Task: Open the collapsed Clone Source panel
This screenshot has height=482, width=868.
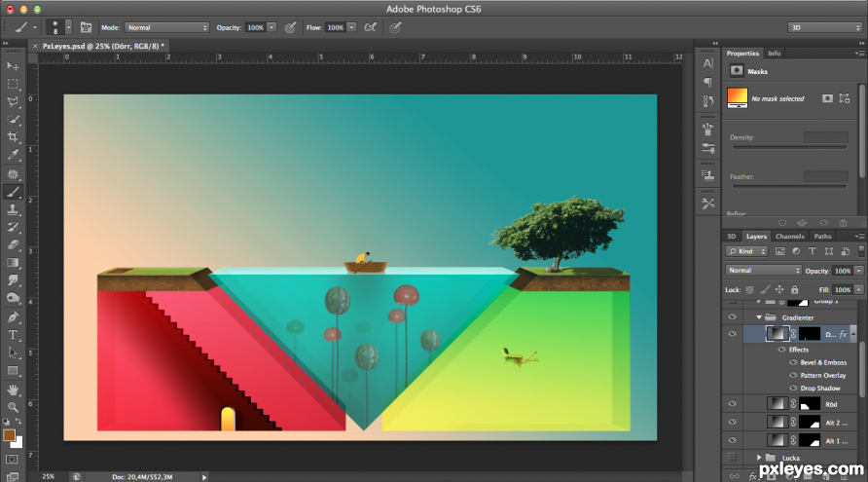Action: pyautogui.click(x=708, y=175)
